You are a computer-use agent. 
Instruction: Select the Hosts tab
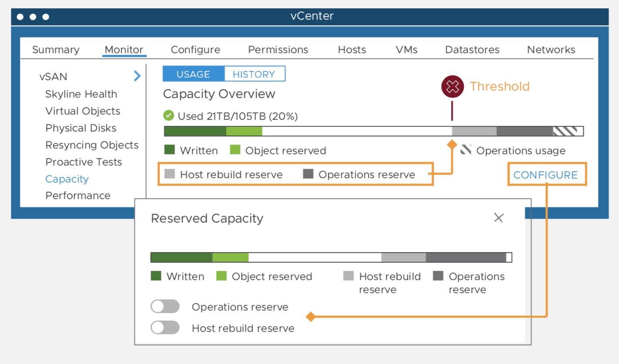pos(352,50)
